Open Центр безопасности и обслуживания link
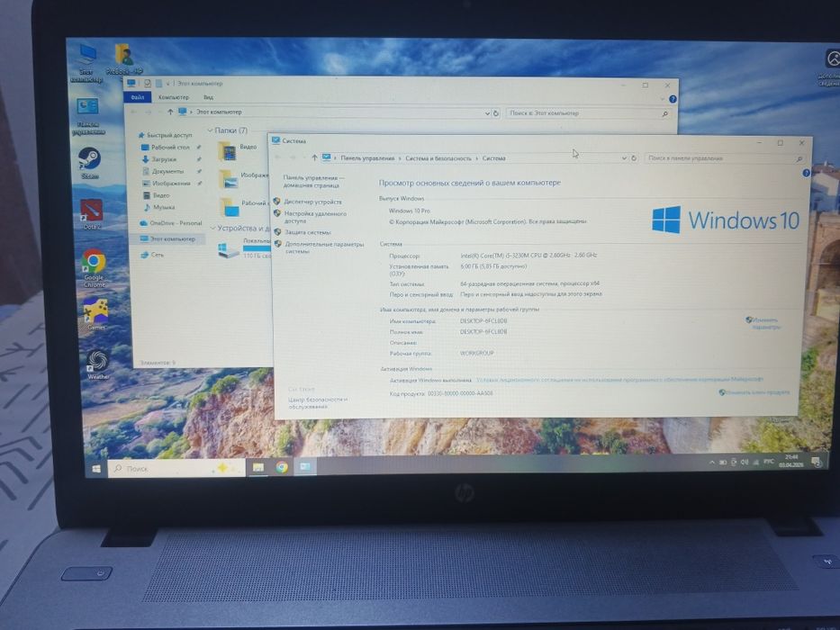Screen dimensions: 840x630 tap(318, 403)
